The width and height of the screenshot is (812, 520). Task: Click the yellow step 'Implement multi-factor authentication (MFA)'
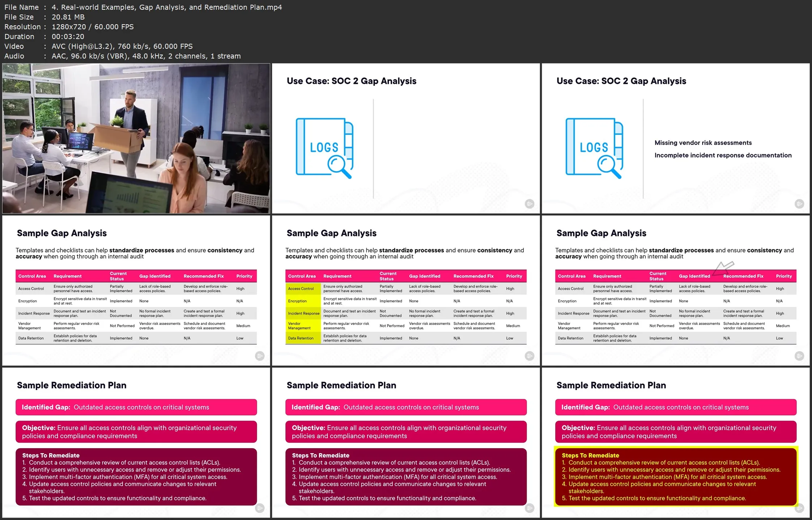[x=629, y=477]
